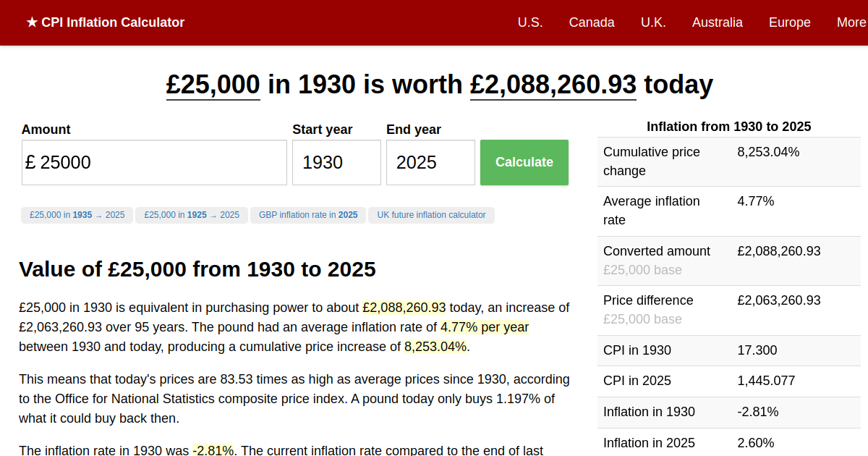Open the £25,000 in 1935 comparison link

[x=77, y=215]
